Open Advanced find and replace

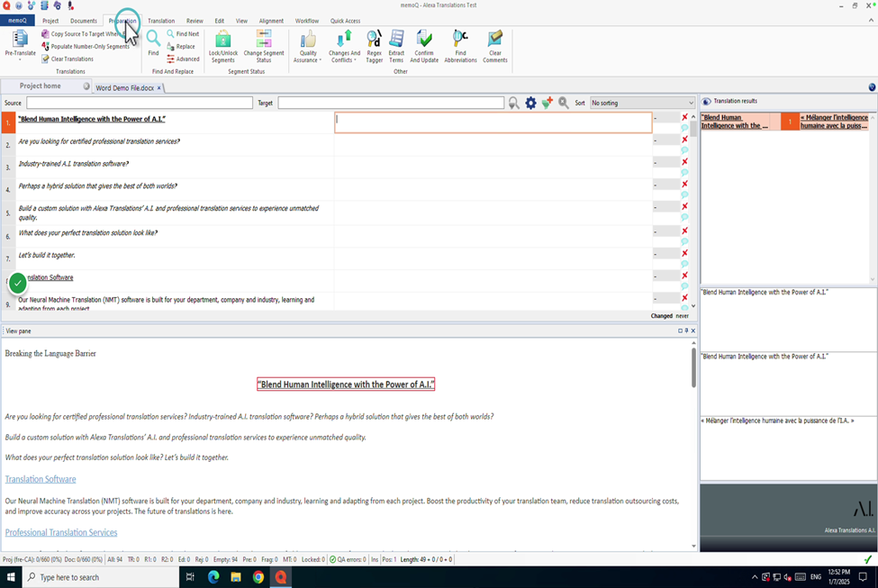click(183, 59)
